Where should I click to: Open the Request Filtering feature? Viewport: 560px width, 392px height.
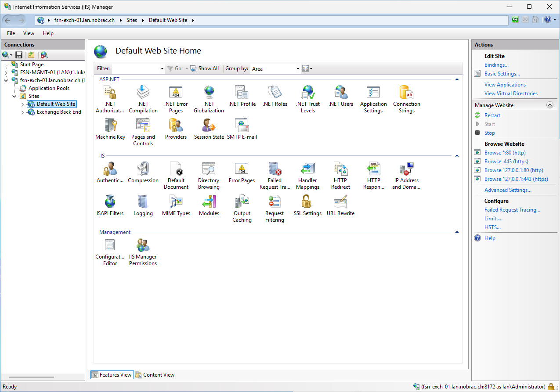click(275, 209)
